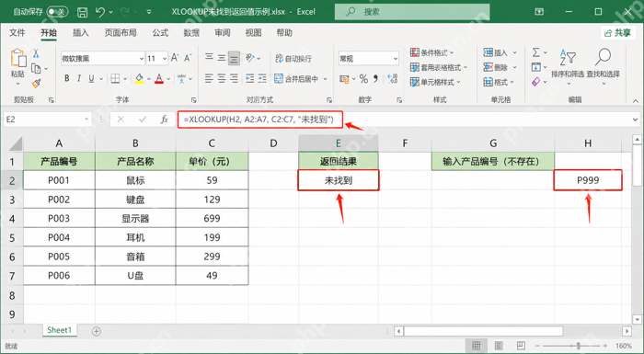Open 条件格式 conditional formatting

click(431, 52)
